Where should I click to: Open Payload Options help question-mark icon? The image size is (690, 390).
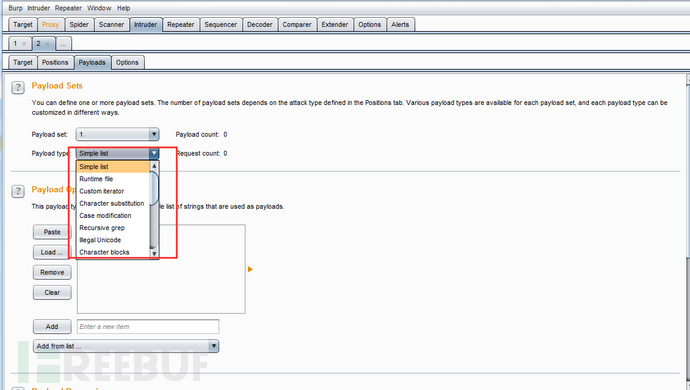(18, 191)
